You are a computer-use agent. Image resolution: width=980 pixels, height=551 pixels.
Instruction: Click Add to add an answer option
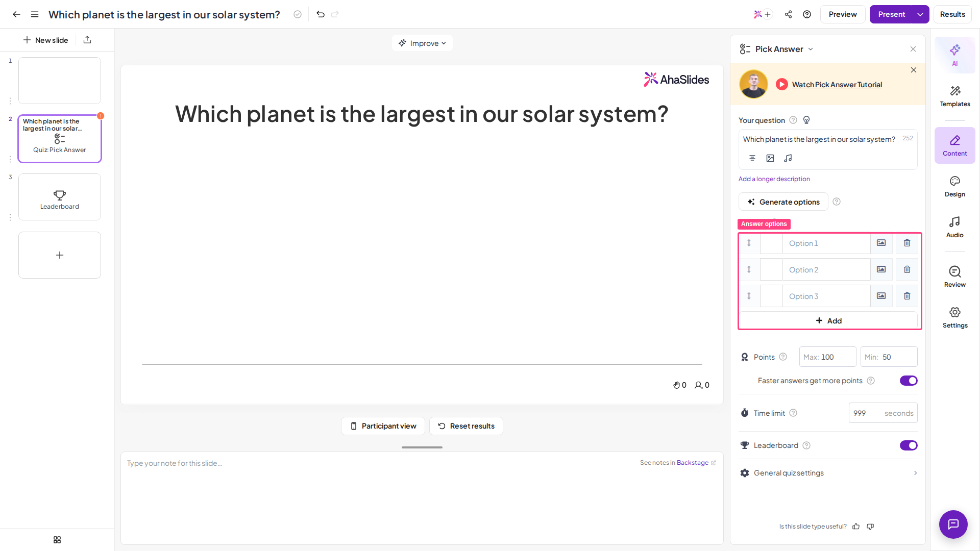pos(828,320)
